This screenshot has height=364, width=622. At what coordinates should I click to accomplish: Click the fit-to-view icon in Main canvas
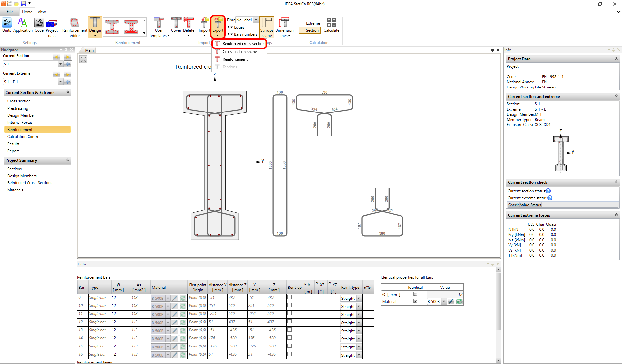83,59
